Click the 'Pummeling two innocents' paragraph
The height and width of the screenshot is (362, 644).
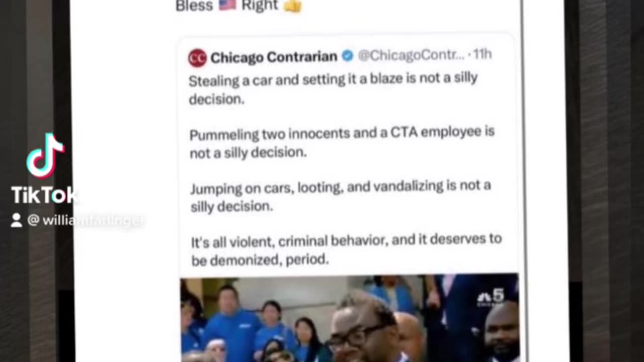pyautogui.click(x=342, y=142)
